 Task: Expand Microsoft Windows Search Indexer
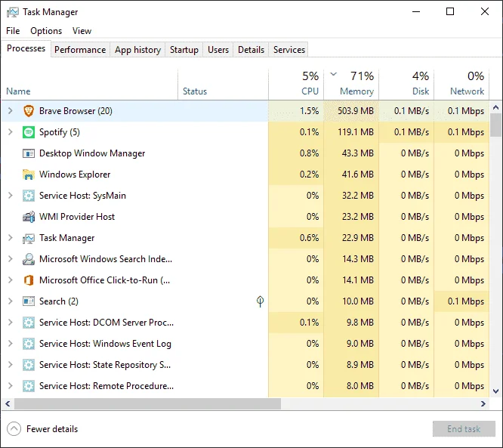point(11,259)
